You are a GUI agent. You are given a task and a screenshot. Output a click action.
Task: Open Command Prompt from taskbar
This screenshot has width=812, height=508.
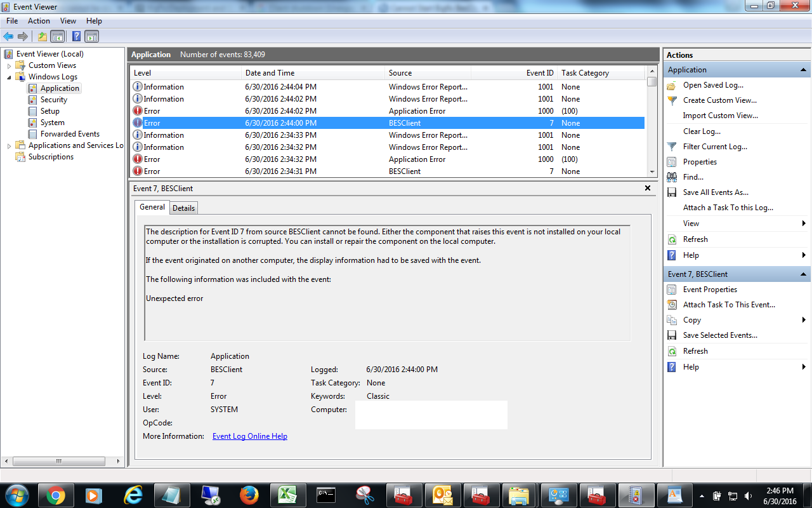coord(326,495)
